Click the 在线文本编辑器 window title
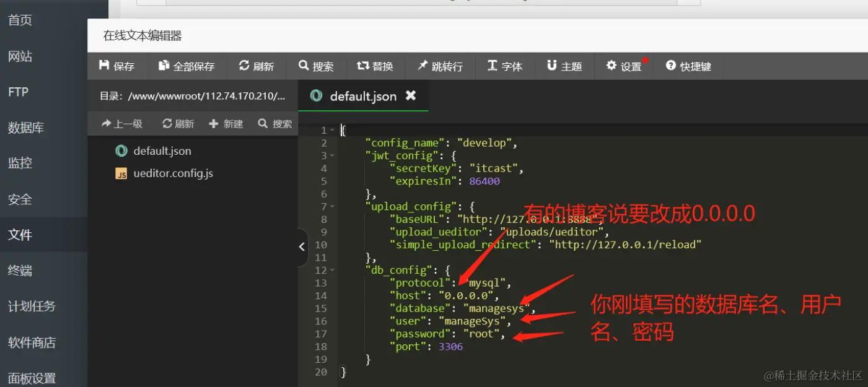Viewport: 868px width, 387px height. (x=142, y=36)
